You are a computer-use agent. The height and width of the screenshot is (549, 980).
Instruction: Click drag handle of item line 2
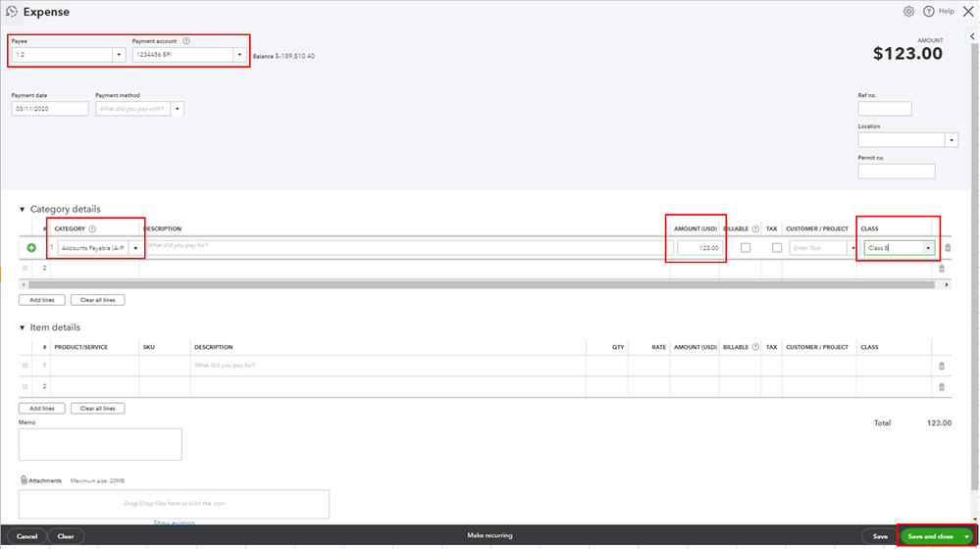pos(25,386)
